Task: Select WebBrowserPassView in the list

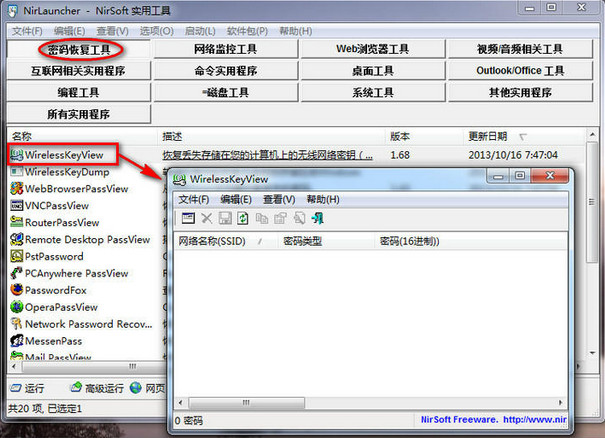Action: [x=68, y=188]
